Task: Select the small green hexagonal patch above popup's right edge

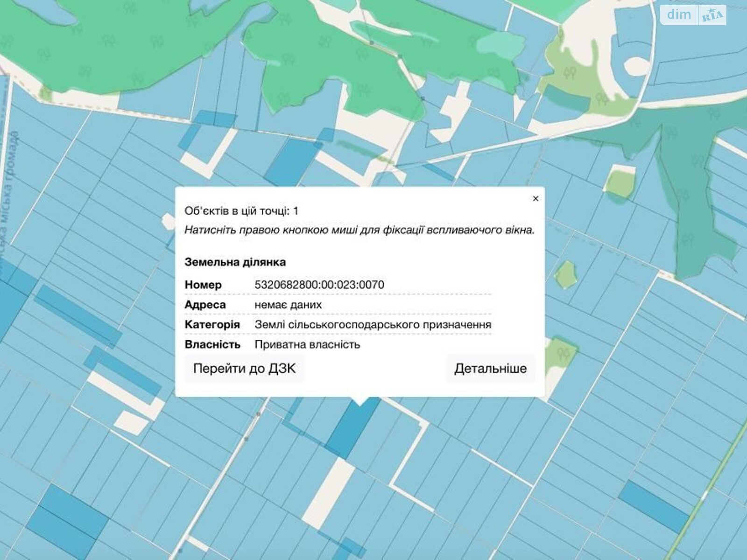Action: 565,274
